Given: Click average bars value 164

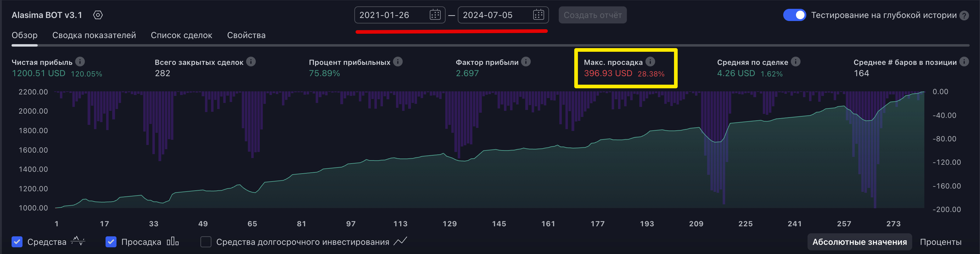Looking at the screenshot, I should 861,73.
